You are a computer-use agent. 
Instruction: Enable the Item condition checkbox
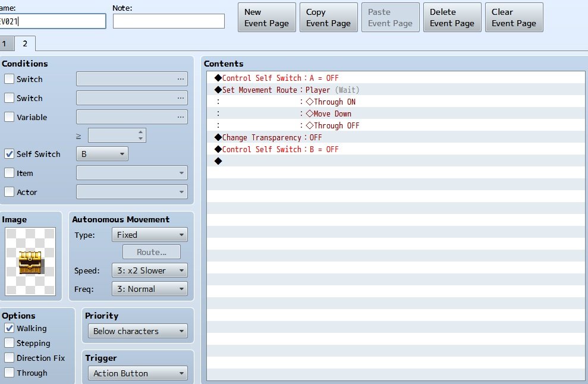[x=9, y=173]
